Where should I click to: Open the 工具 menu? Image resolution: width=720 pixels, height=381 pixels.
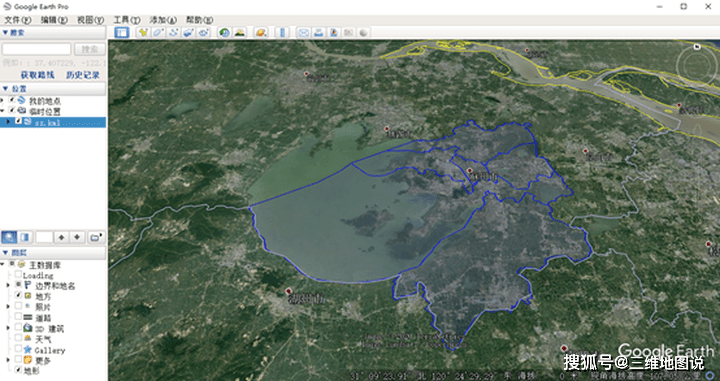click(127, 20)
